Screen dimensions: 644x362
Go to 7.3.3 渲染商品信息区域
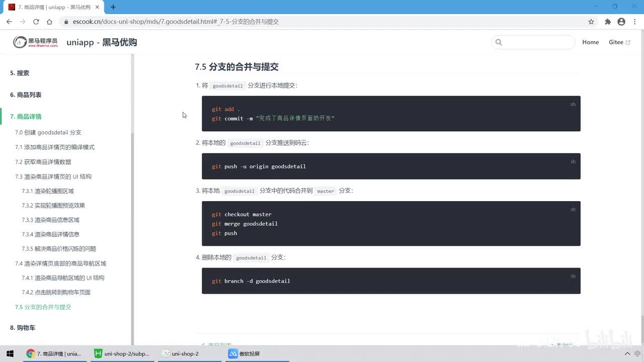coord(51,220)
